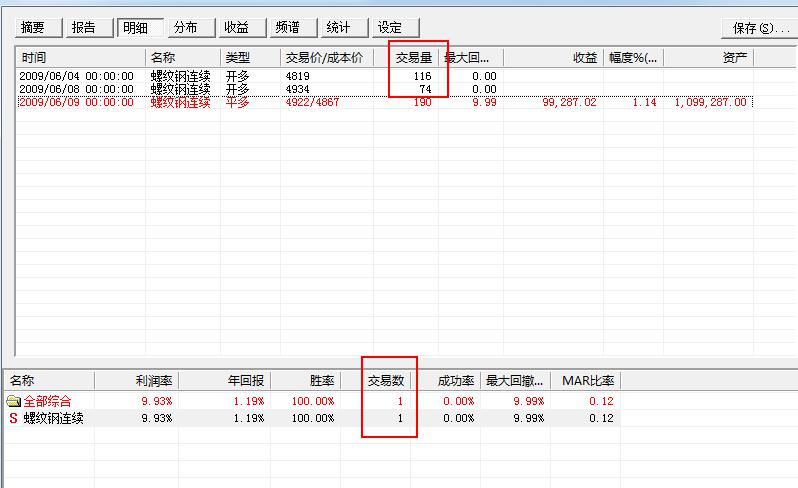Click the folder icon beside 全部综合

[13, 401]
